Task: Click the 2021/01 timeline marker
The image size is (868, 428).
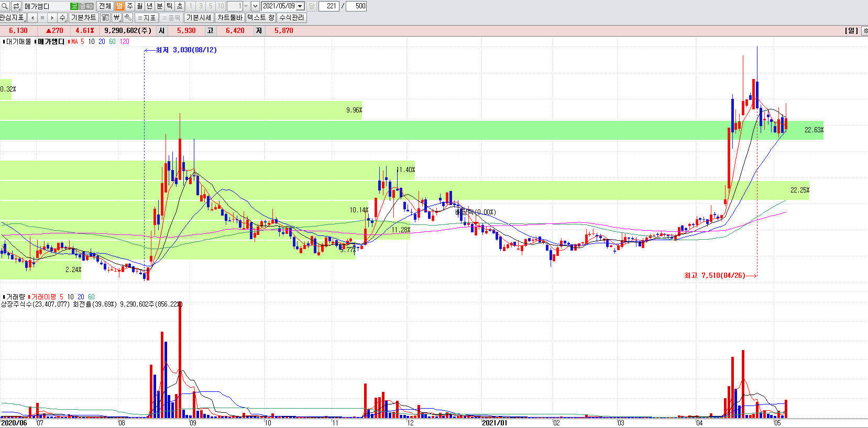Action: 495,423
